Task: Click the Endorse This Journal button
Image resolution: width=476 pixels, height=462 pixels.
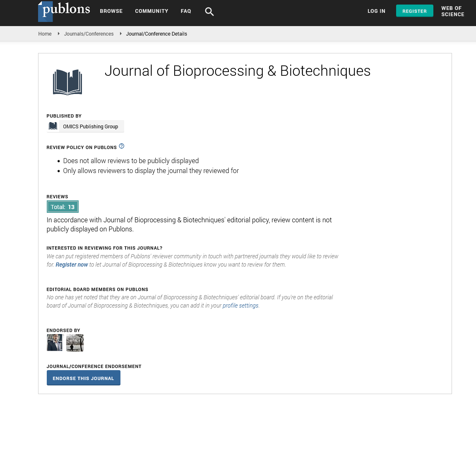Action: click(x=84, y=378)
